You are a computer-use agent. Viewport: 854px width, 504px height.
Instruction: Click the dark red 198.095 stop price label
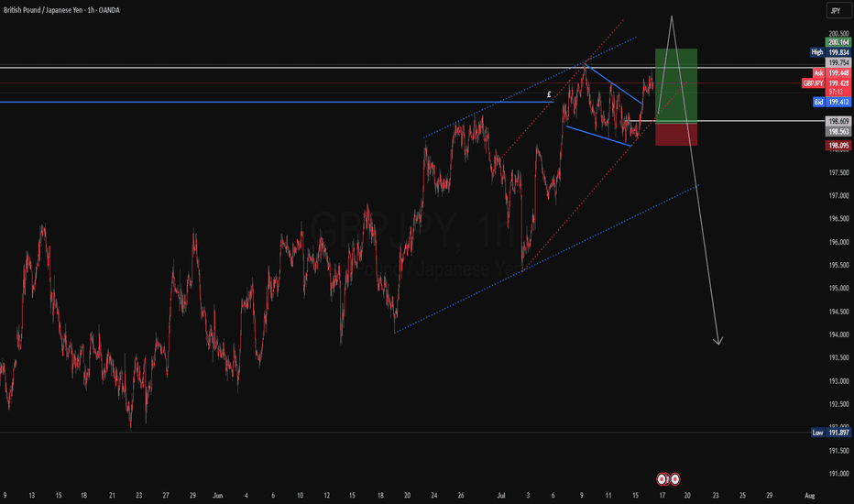coord(838,146)
